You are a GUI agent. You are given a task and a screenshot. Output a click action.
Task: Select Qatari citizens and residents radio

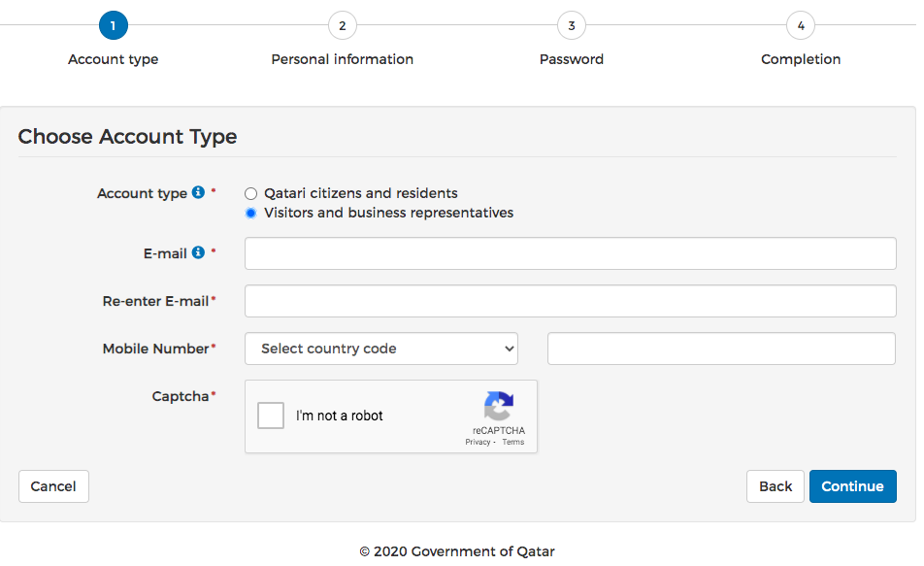coord(251,193)
